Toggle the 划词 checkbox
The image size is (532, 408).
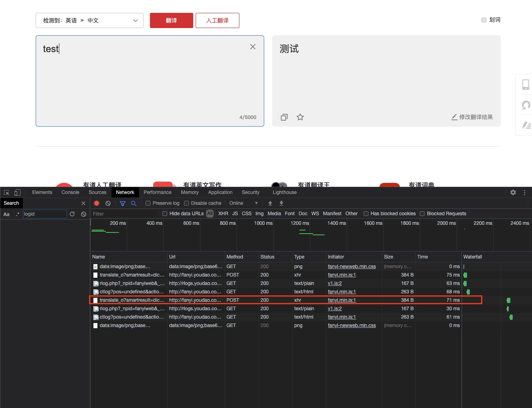pos(484,20)
